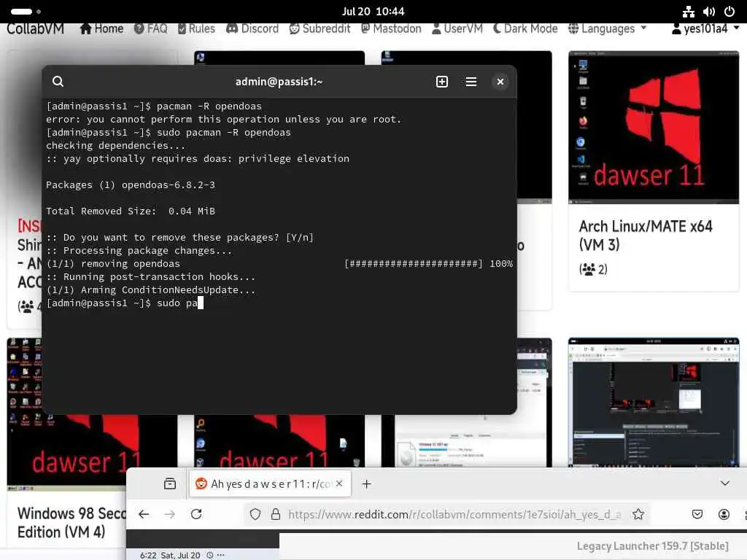Image resolution: width=747 pixels, height=560 pixels.
Task: Click the CollabVM brand logo text
Action: click(x=35, y=28)
